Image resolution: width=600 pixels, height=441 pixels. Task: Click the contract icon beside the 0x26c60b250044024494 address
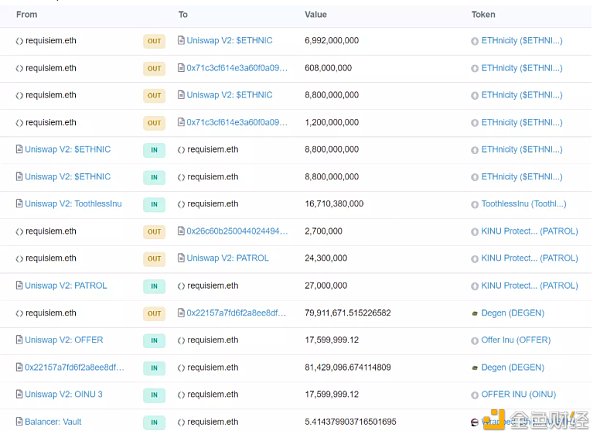click(x=181, y=231)
